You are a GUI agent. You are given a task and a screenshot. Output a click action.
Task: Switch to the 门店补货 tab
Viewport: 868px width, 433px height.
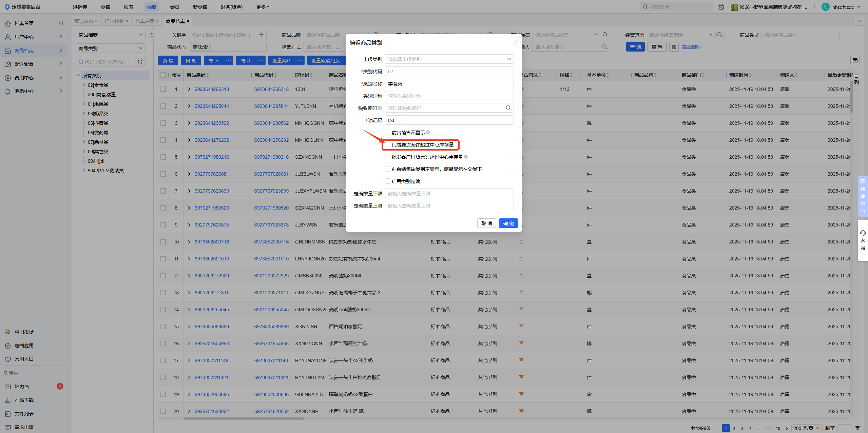pos(114,21)
